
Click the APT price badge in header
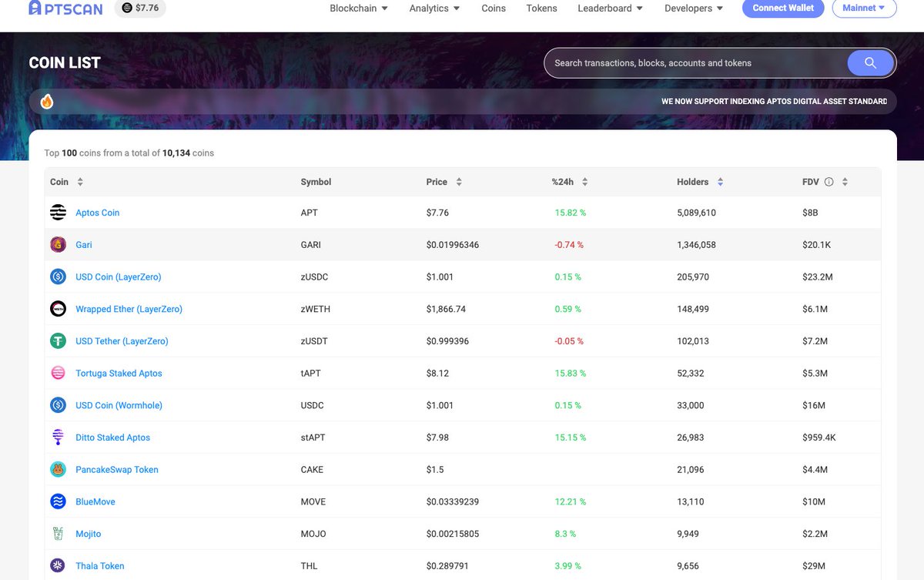tap(141, 8)
